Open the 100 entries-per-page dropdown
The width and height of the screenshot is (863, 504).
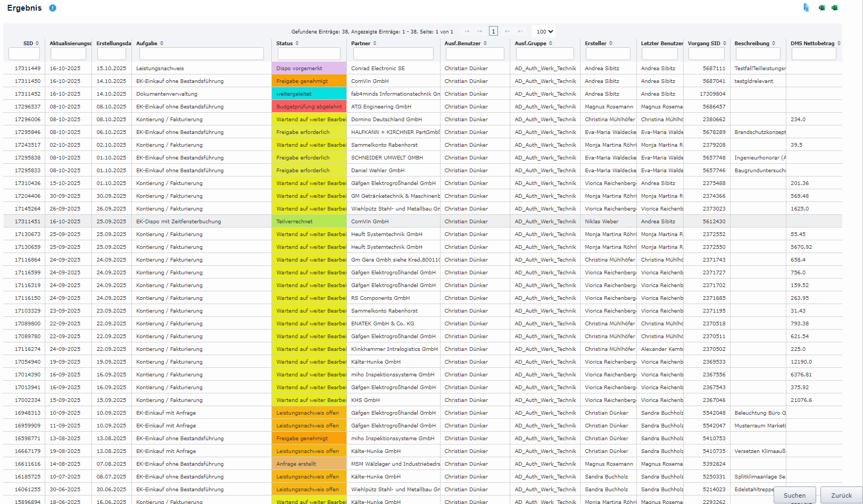(x=545, y=31)
